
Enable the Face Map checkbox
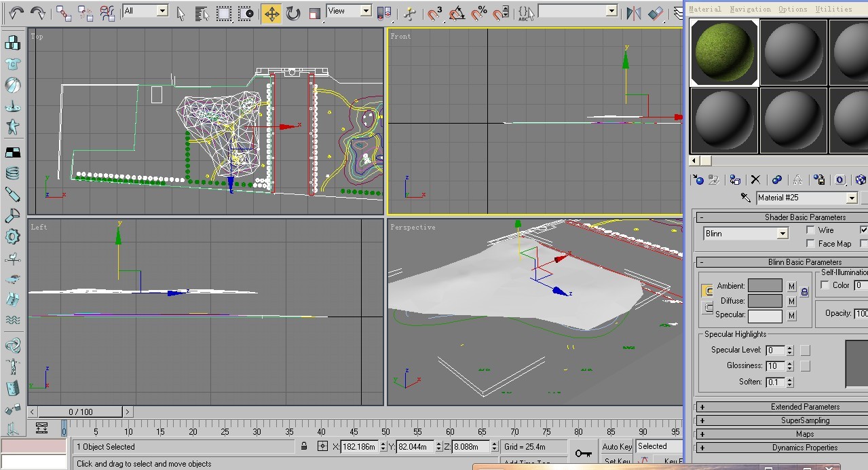pyautogui.click(x=810, y=243)
